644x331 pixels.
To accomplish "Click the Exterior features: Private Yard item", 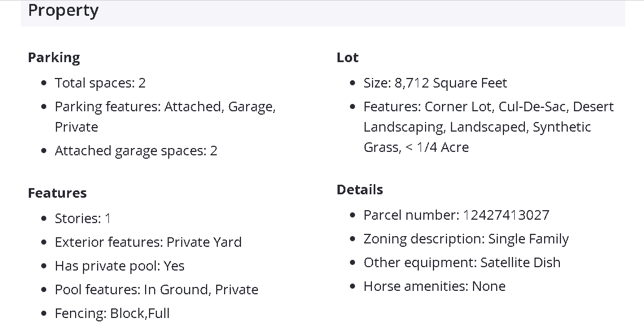I will 148,242.
